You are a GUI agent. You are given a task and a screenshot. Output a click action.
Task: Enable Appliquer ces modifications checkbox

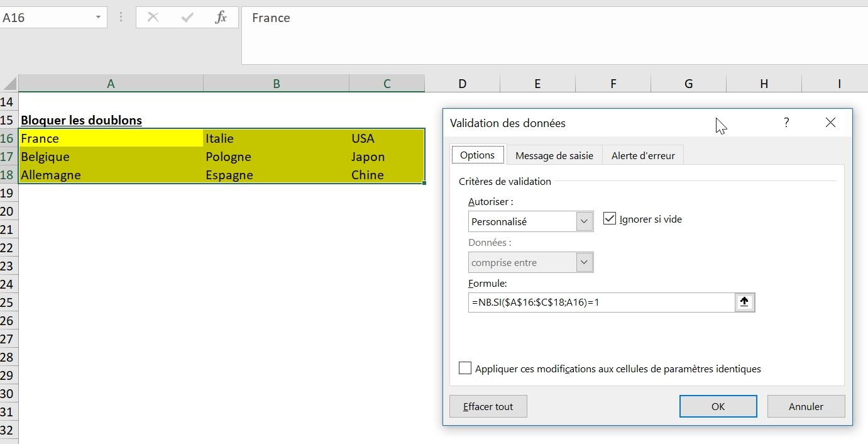coord(465,369)
